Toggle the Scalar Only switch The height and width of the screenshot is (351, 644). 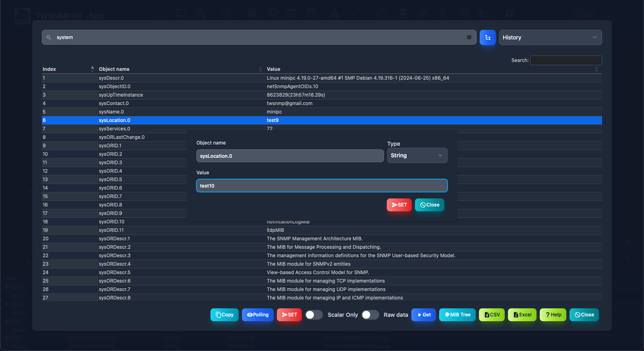pyautogui.click(x=314, y=315)
